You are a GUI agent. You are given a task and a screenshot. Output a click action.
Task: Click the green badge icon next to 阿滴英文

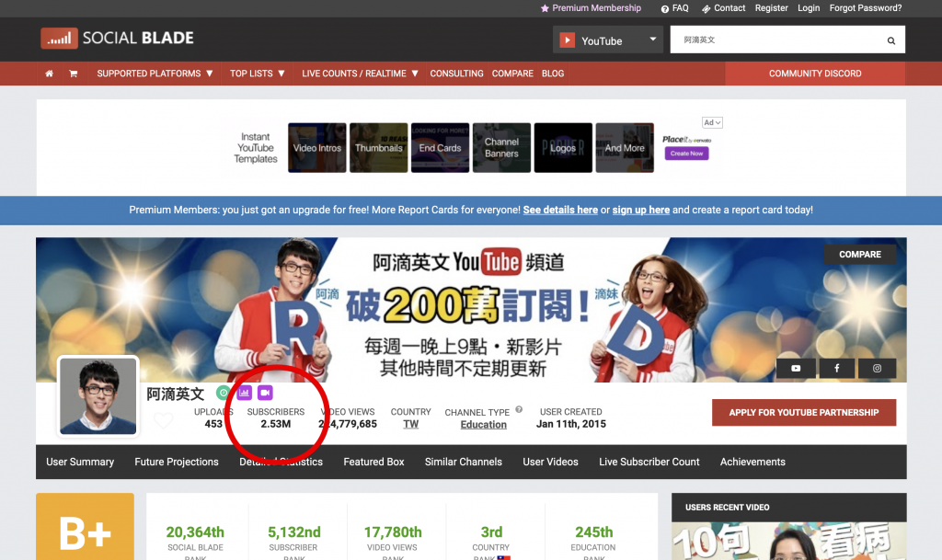pos(223,393)
